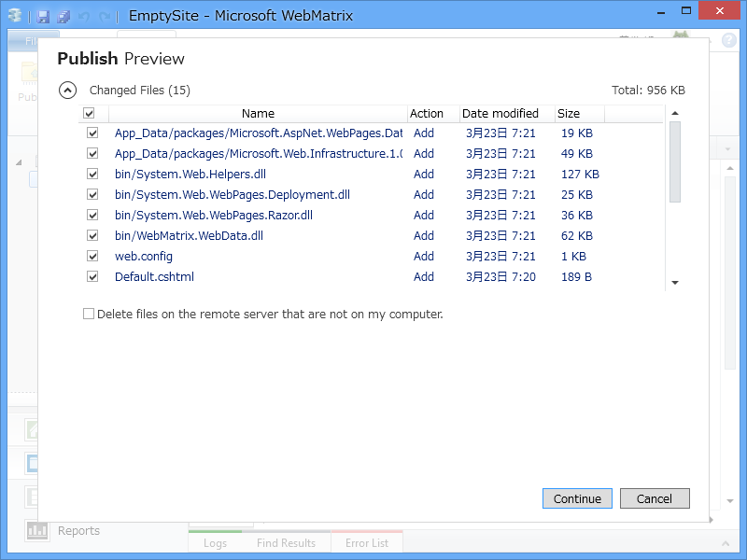This screenshot has height=560, width=747.
Task: Uncheck the Default.cshtml checkbox
Action: point(92,276)
